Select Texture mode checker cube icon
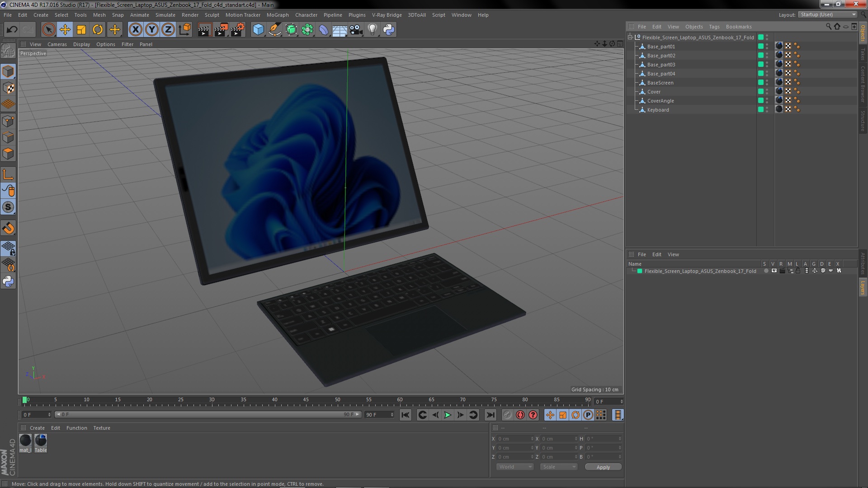This screenshot has height=488, width=868. [8, 88]
